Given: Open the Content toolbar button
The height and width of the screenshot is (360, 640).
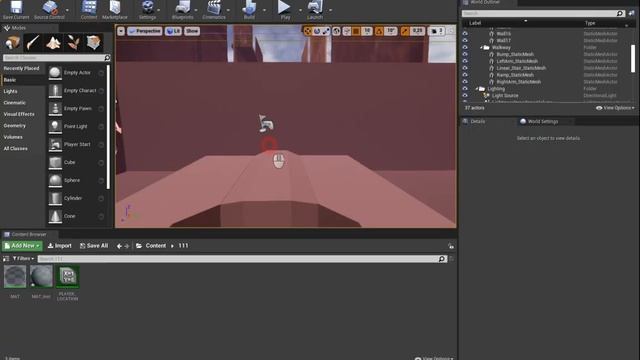Looking at the screenshot, I should point(89,9).
